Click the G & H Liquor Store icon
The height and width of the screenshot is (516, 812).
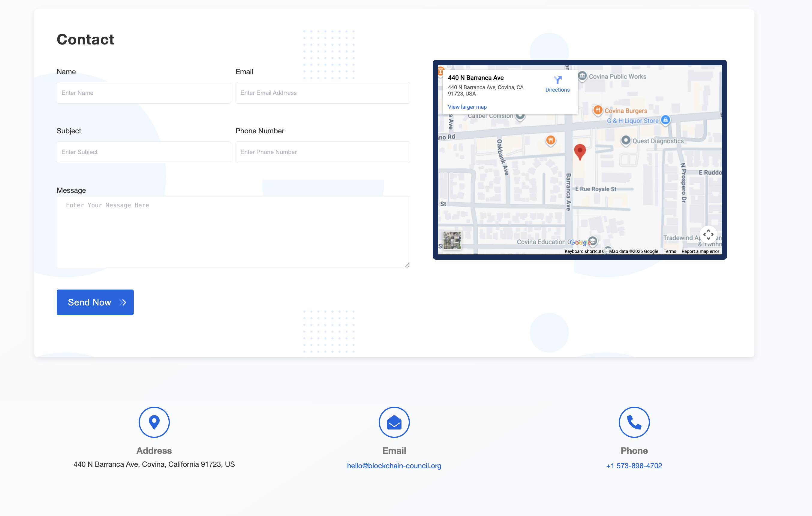[x=665, y=120]
